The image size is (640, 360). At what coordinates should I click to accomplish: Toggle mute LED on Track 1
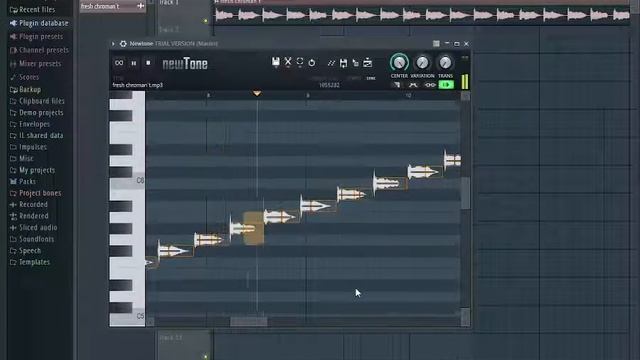(205, 20)
